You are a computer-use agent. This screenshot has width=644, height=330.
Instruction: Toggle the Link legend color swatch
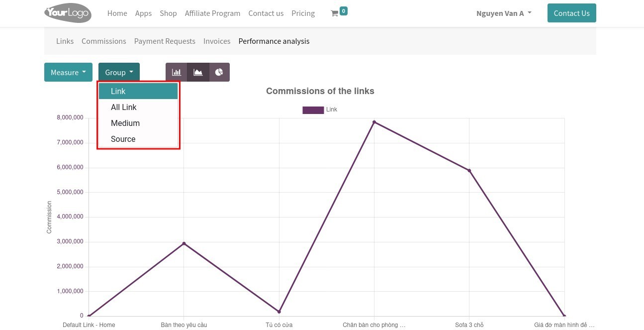tap(313, 110)
